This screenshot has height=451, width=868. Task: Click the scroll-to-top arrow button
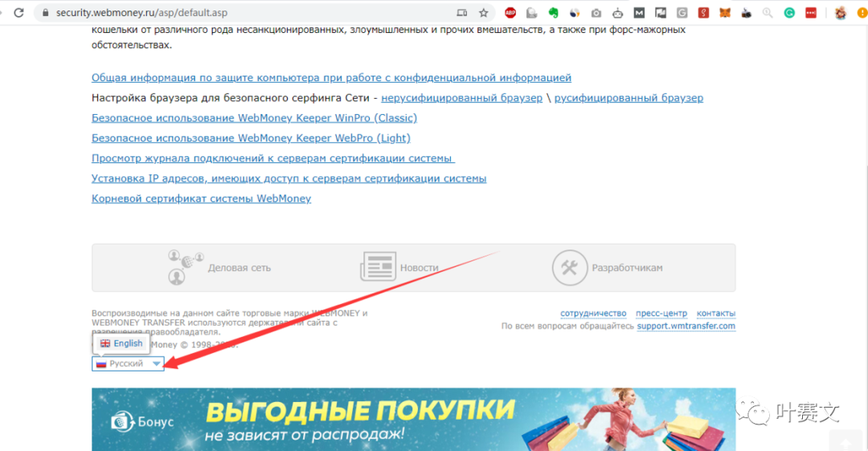(x=845, y=442)
